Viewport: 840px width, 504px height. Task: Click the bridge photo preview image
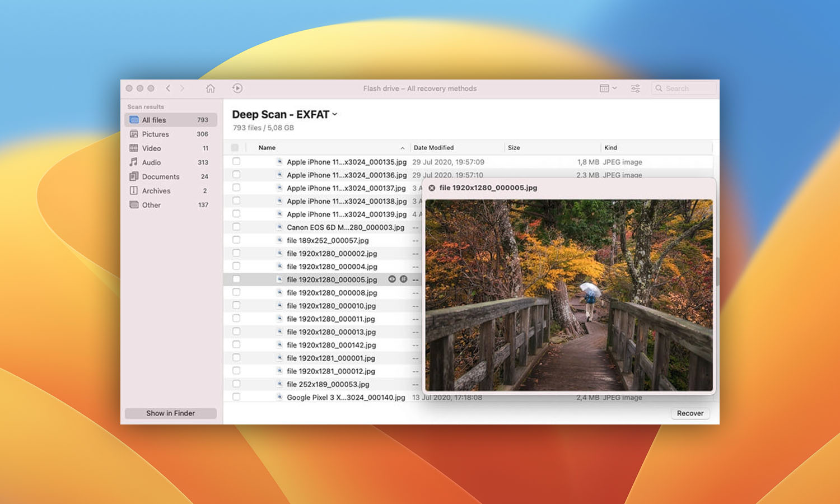pos(569,295)
